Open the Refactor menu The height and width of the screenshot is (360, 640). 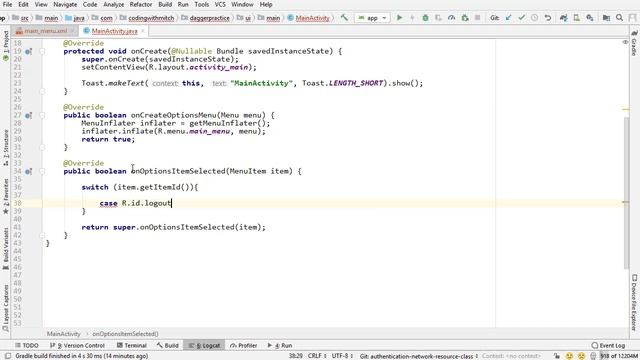point(141,4)
